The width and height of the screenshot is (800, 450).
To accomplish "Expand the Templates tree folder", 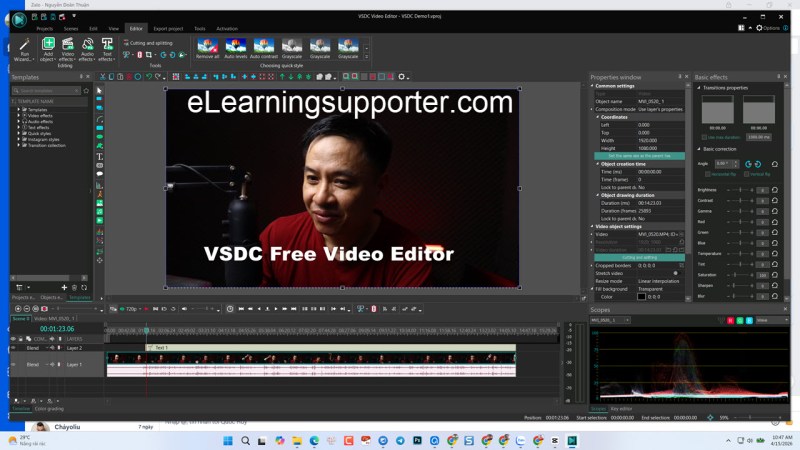I will point(19,109).
